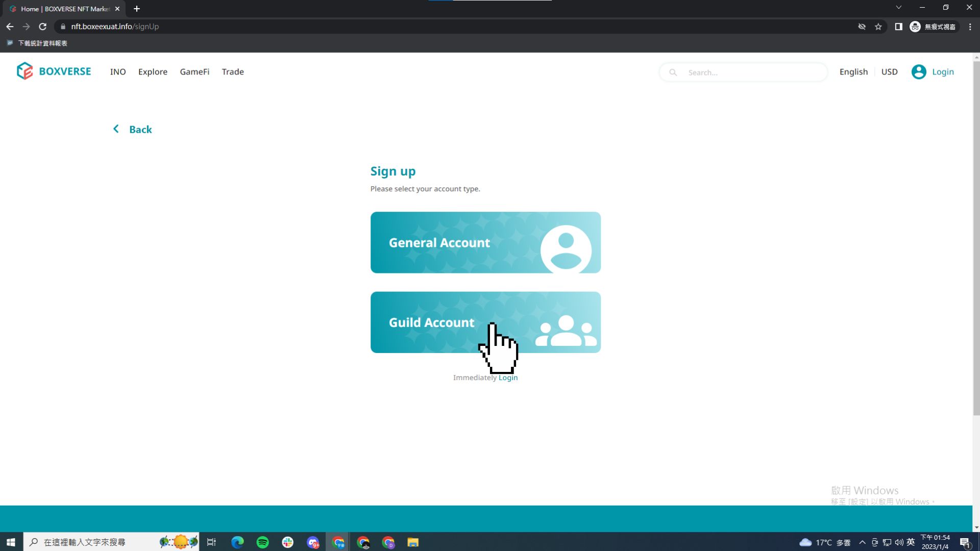
Task: Open the USD currency selector
Action: click(x=889, y=72)
